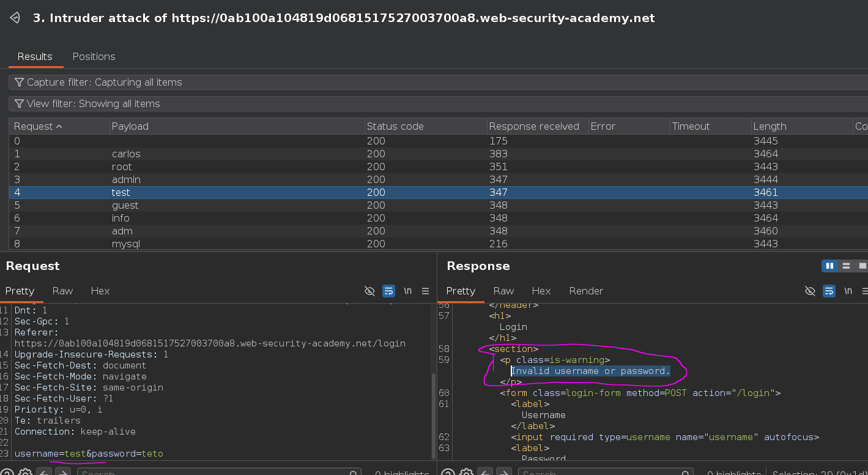Toggle hidden characters in Request panel
Image resolution: width=868 pixels, height=475 pixels.
[x=369, y=291]
